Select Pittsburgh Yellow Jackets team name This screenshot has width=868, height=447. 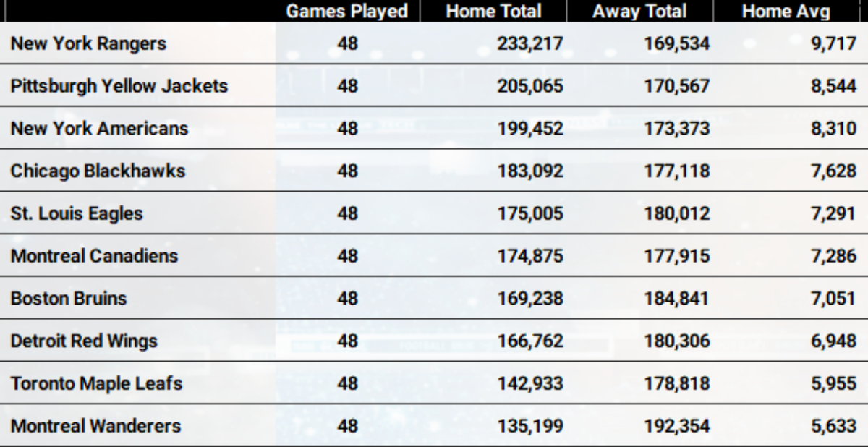pos(119,87)
